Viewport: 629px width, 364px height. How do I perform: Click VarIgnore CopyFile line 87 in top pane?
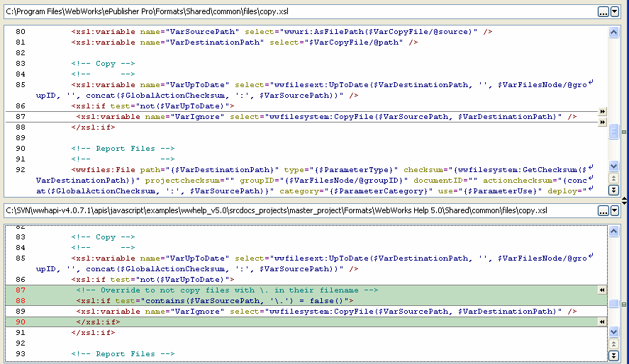326,117
